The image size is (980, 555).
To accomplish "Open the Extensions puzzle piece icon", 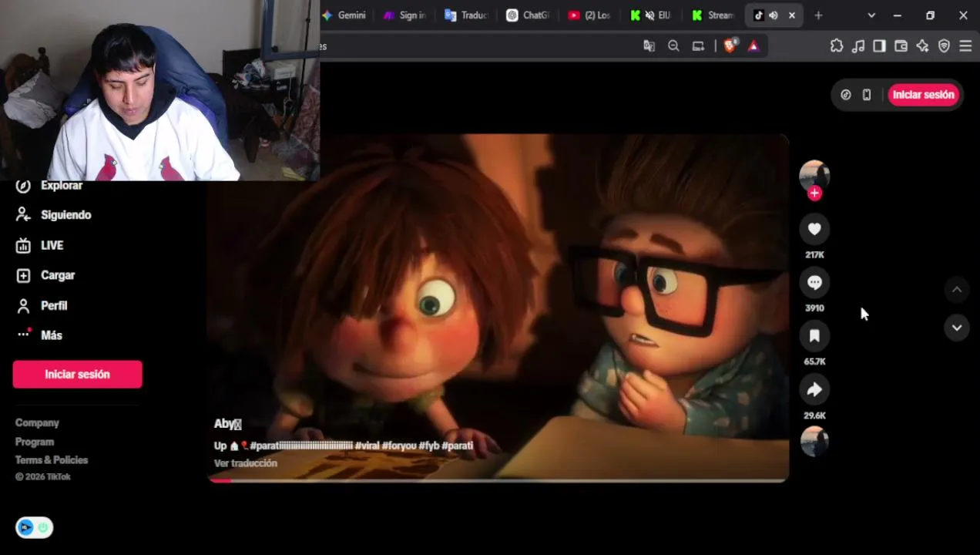I will (837, 46).
